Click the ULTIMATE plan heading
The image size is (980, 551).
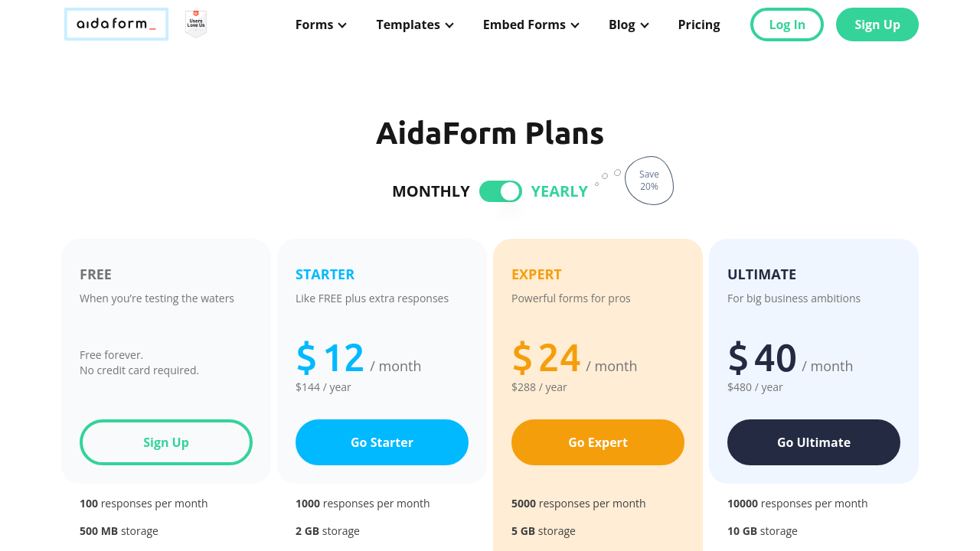tap(762, 274)
